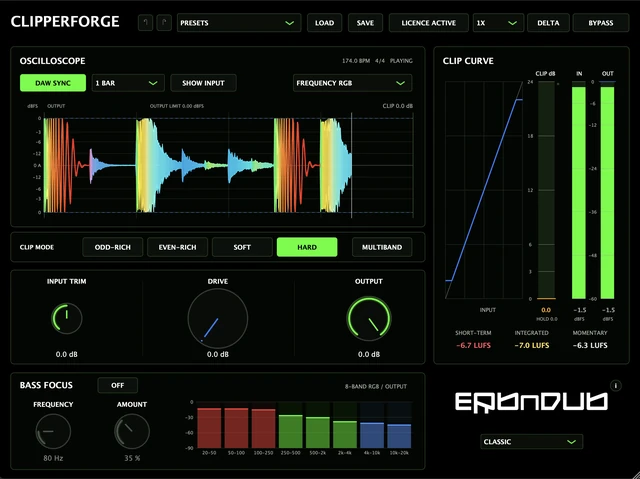Click the OUTPUT knob
This screenshot has height=479, width=640.
click(x=369, y=318)
